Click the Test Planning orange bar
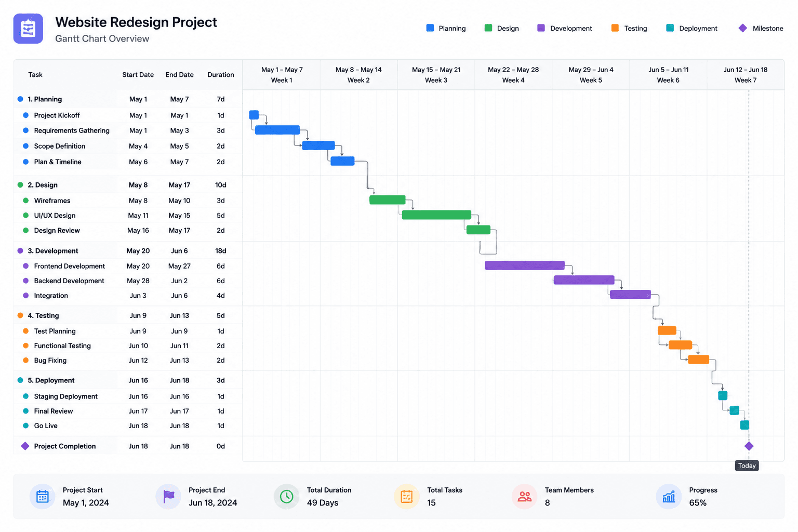 pos(667,330)
